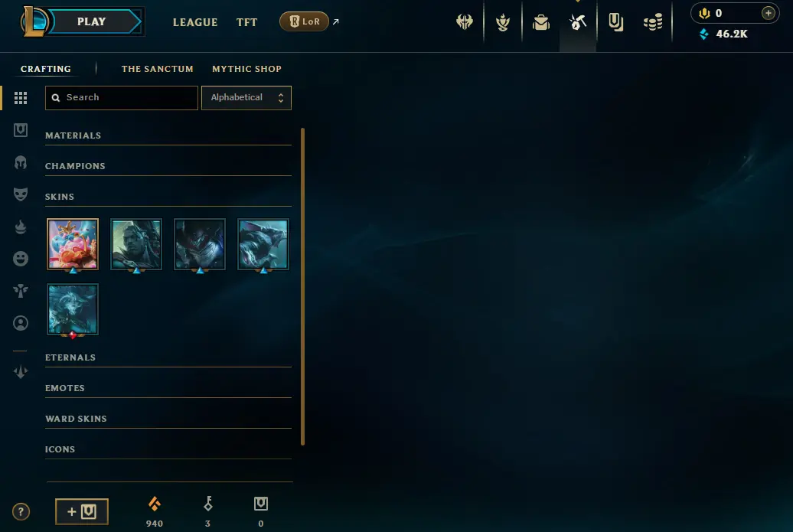Open the Challenges laurel icon
793x532 pixels.
503,21
